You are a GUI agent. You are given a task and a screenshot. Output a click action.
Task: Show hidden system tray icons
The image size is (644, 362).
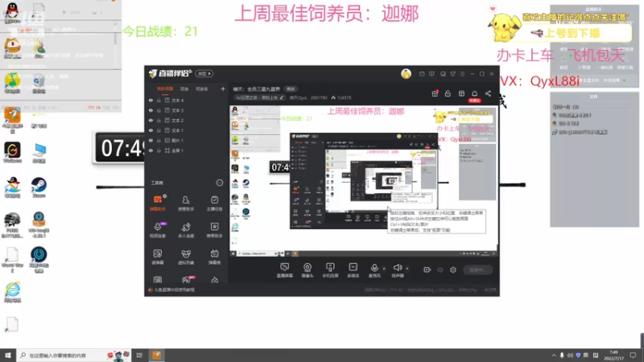554,356
